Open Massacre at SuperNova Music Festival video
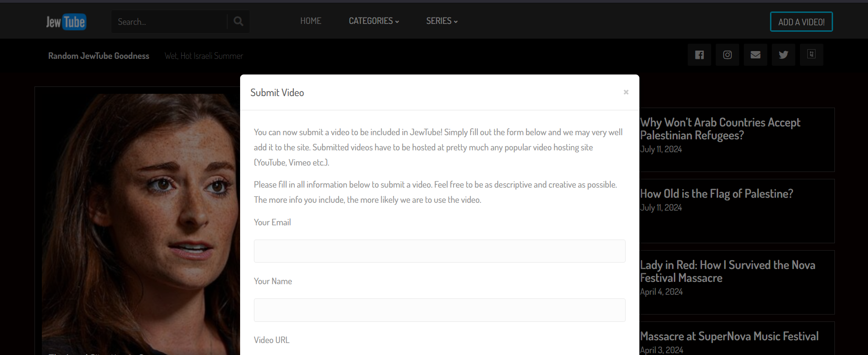 (x=729, y=336)
